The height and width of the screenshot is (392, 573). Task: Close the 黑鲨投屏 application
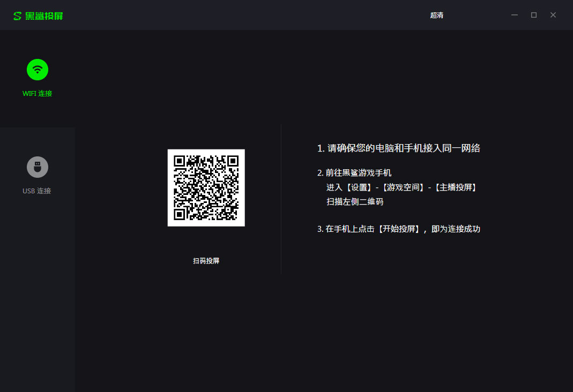coord(553,15)
